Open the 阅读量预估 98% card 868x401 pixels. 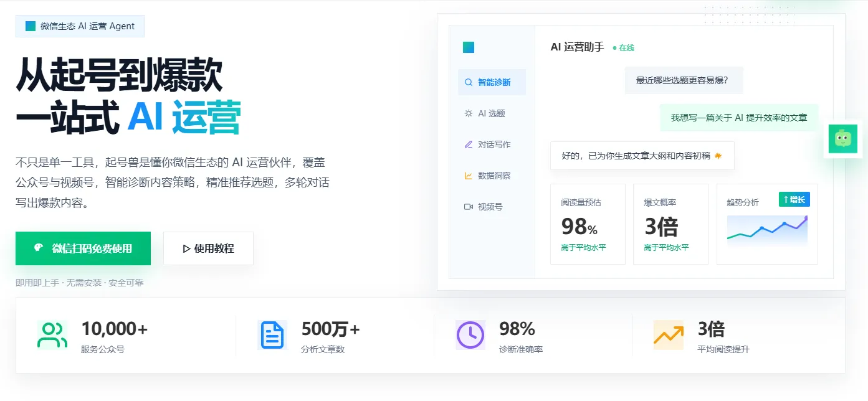tap(588, 224)
